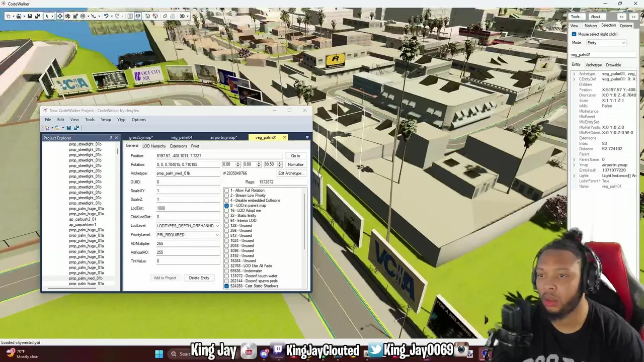This screenshot has height=362, width=644.
Task: Click the Position input field
Action: pyautogui.click(x=218, y=156)
